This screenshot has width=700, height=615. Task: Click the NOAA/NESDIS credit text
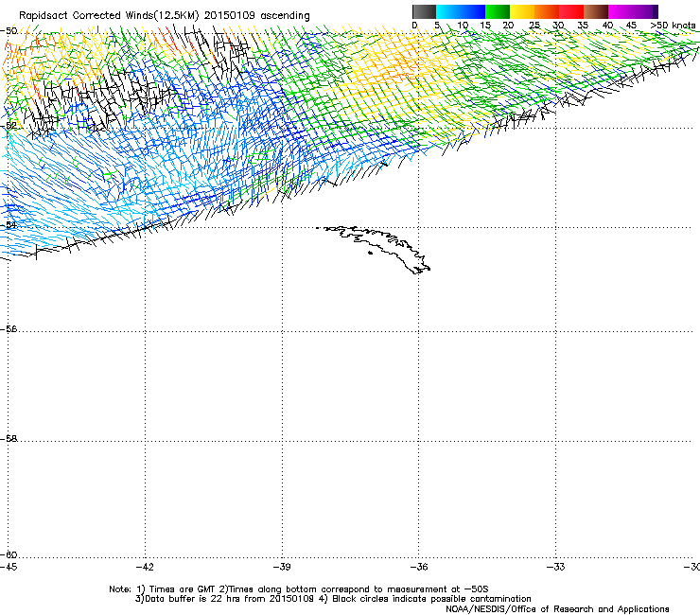557,609
